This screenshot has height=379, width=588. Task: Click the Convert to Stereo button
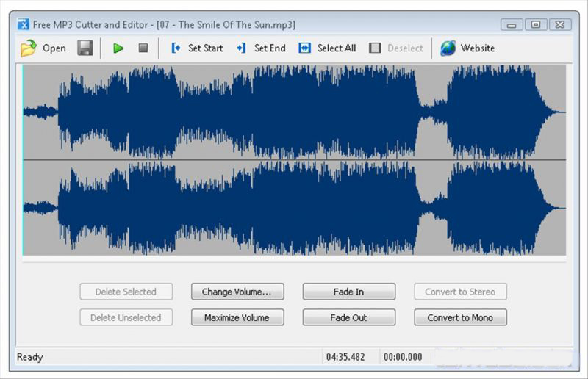(x=460, y=292)
